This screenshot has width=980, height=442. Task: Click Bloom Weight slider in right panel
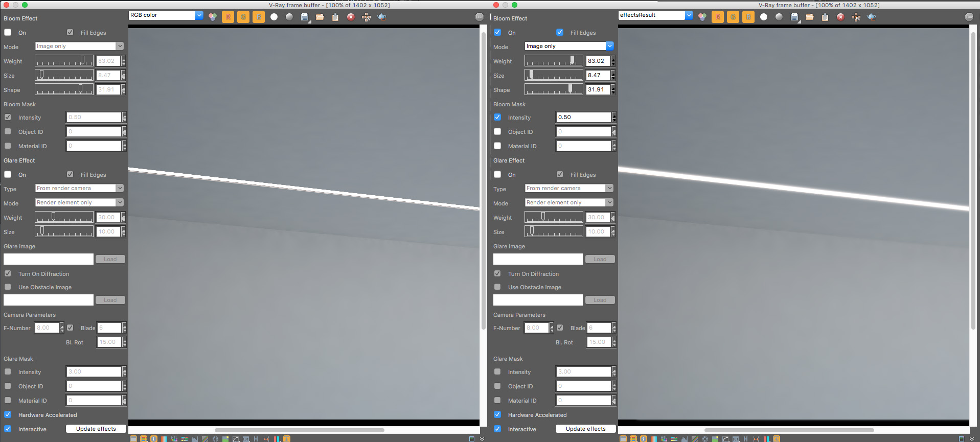click(x=554, y=61)
